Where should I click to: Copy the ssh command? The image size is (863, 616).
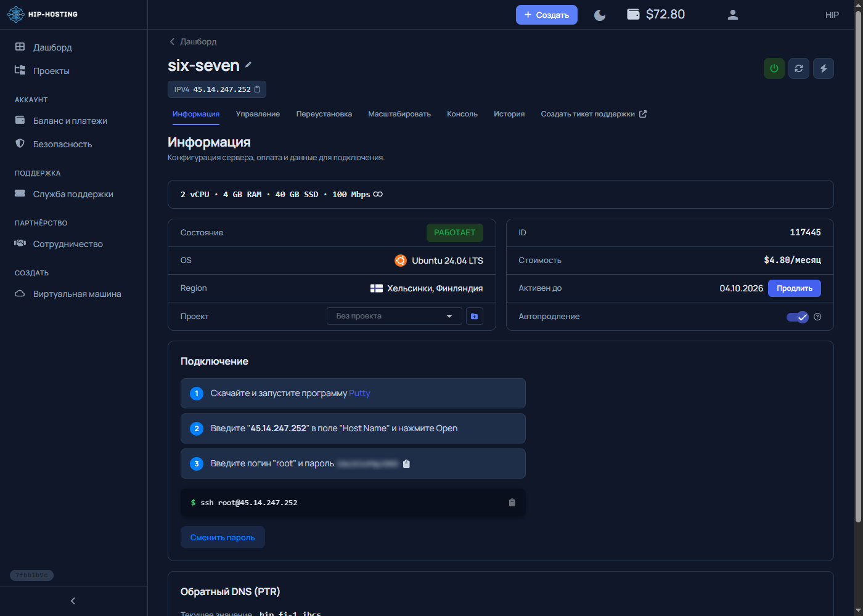pyautogui.click(x=512, y=503)
